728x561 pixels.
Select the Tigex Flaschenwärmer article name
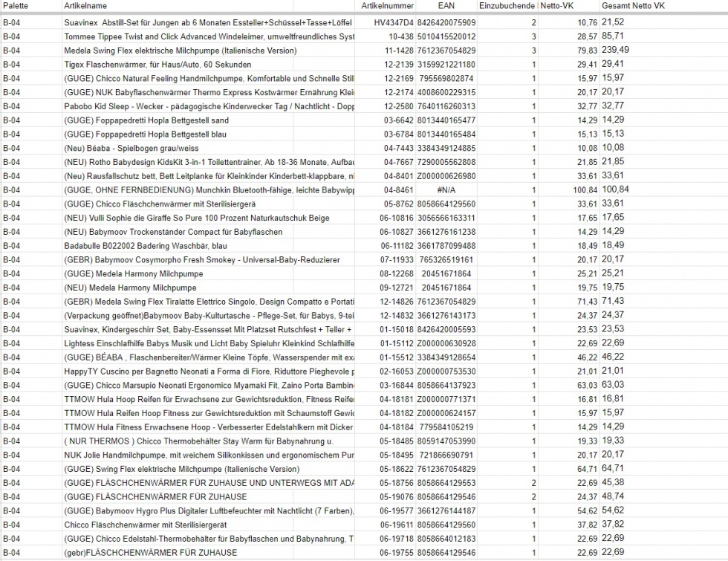point(157,64)
